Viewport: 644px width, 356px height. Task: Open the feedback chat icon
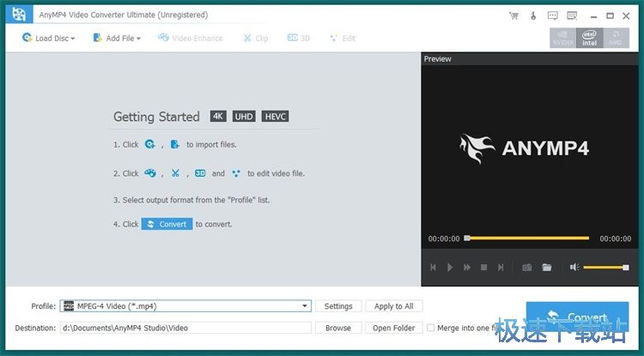click(x=553, y=16)
